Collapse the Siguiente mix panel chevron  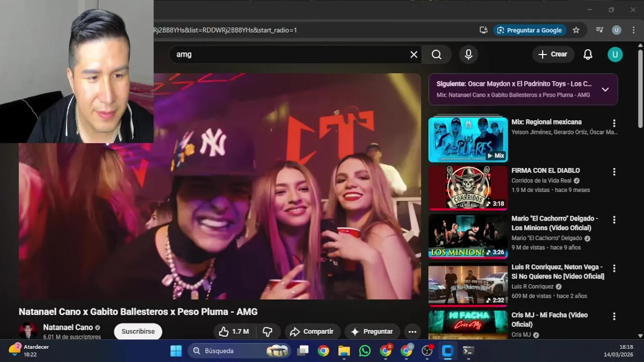click(605, 89)
